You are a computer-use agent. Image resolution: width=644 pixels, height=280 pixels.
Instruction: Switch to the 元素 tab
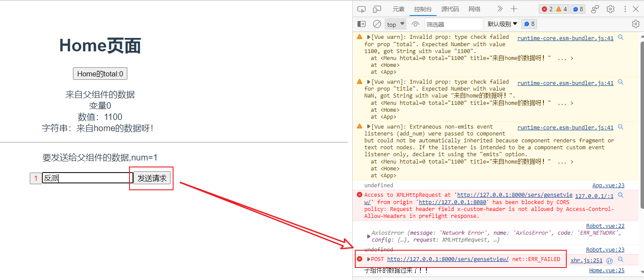[x=398, y=9]
